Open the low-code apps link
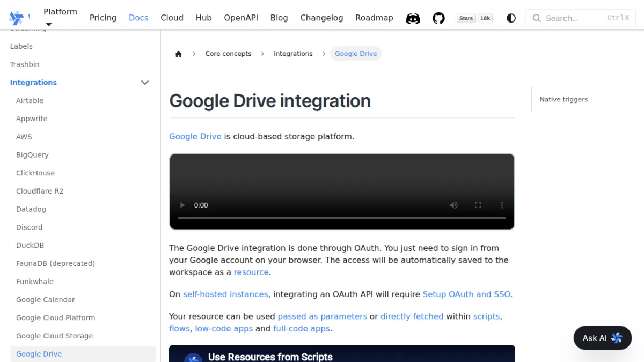The width and height of the screenshot is (644, 362). (x=224, y=328)
